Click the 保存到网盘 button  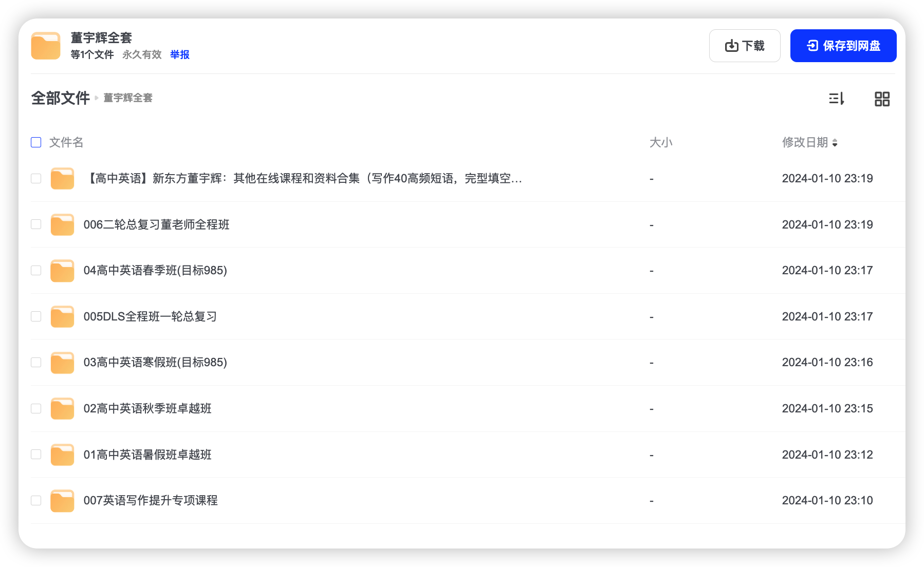coord(843,46)
